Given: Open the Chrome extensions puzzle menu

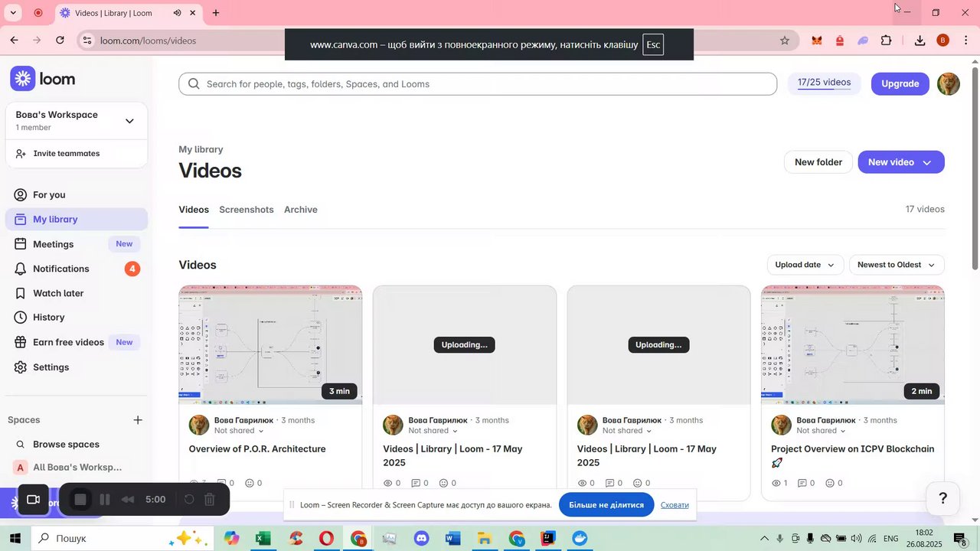Looking at the screenshot, I should click(x=887, y=41).
